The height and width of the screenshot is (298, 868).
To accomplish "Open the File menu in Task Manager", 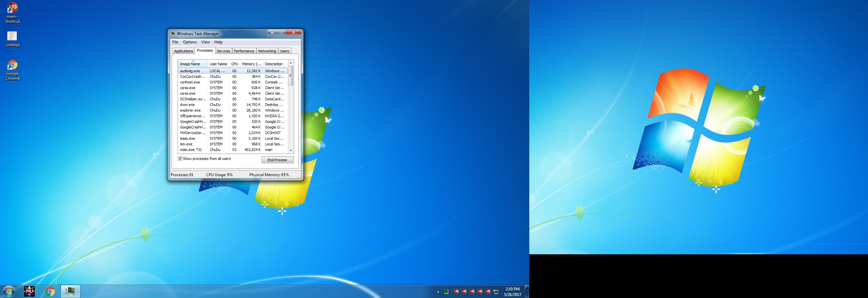I will (175, 42).
